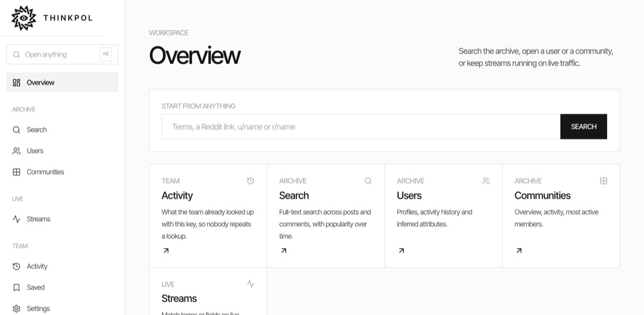
Task: Click the Thinkpol eye logo
Action: click(x=24, y=18)
